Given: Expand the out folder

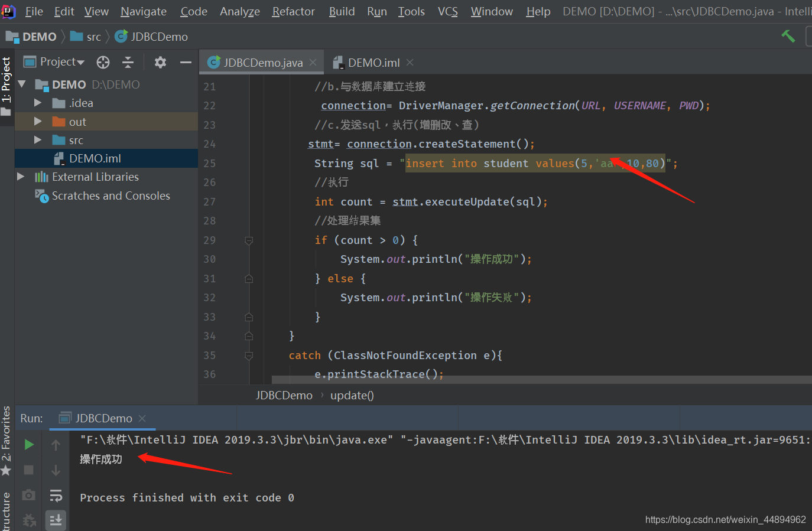Looking at the screenshot, I should [38, 121].
